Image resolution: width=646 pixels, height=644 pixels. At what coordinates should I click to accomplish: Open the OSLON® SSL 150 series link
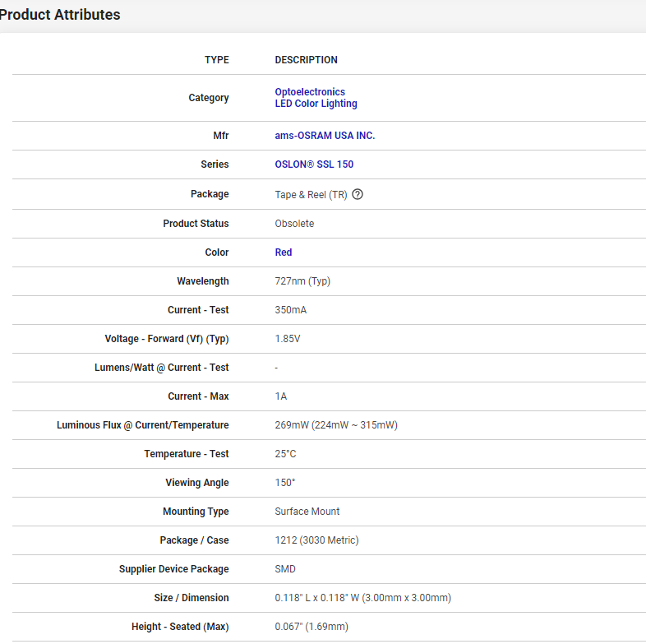[x=314, y=164]
